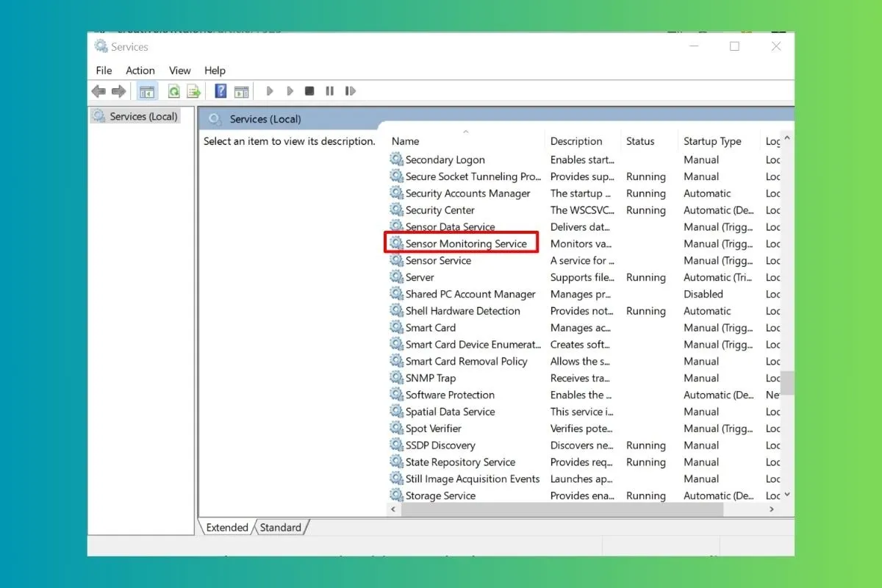Toggle the Show/Hide Action Pane icon
Image resolution: width=882 pixels, height=588 pixels.
pos(241,91)
